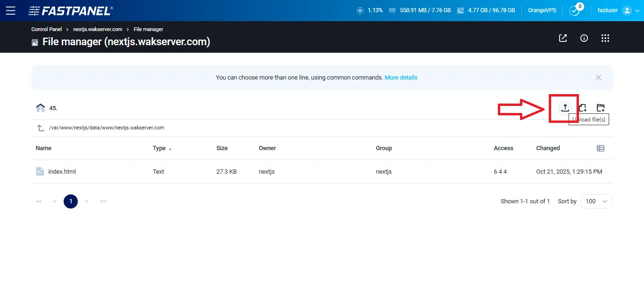Select the Create new file icon
Image resolution: width=644 pixels, height=281 pixels.
pyautogui.click(x=582, y=108)
